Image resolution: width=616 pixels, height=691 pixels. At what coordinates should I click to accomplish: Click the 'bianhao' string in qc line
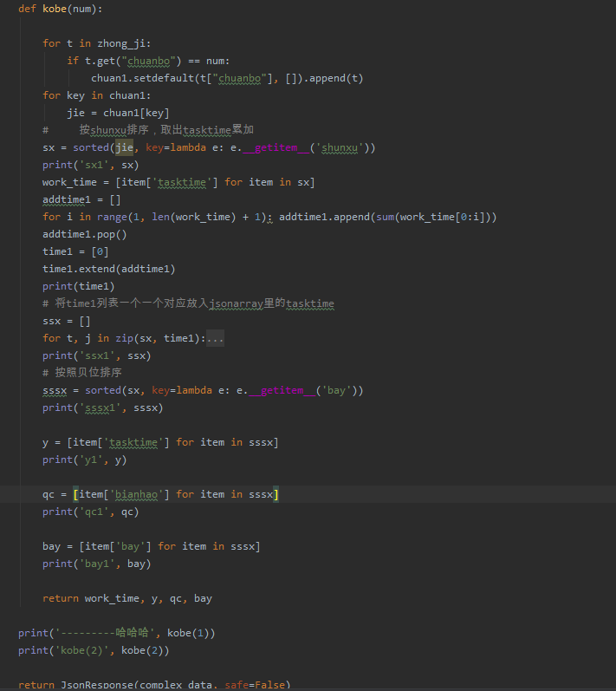click(137, 494)
